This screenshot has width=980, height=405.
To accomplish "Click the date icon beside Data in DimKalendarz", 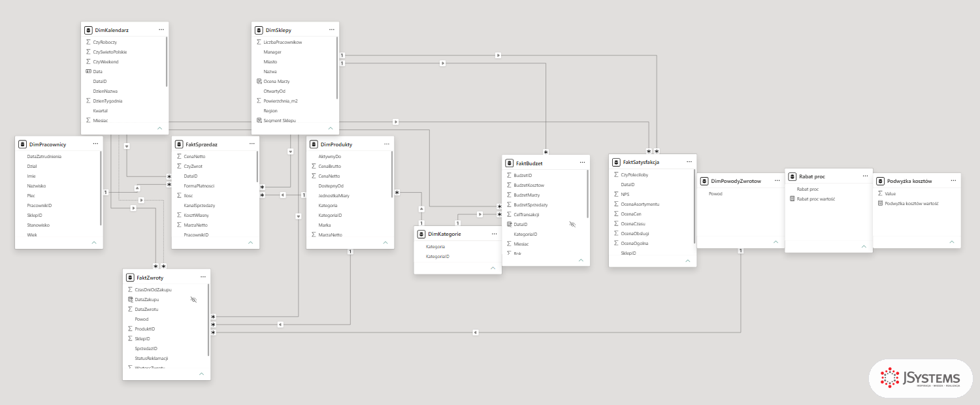I will click(x=88, y=71).
